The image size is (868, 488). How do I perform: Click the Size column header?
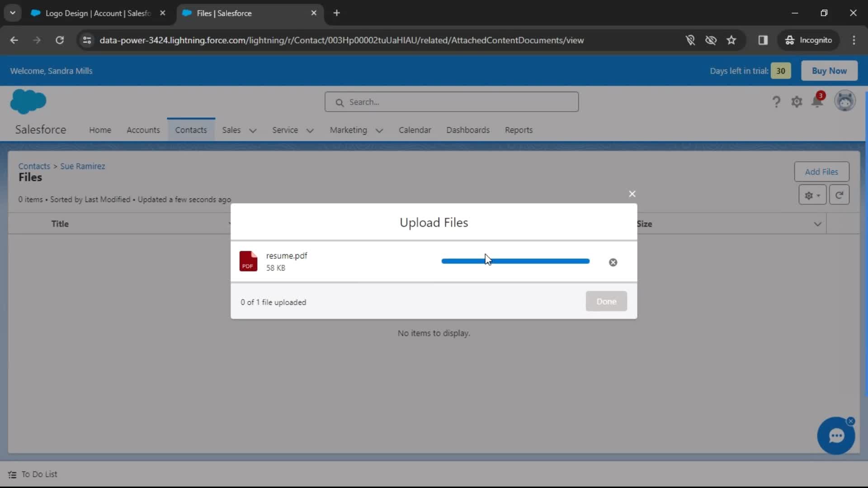(x=645, y=224)
